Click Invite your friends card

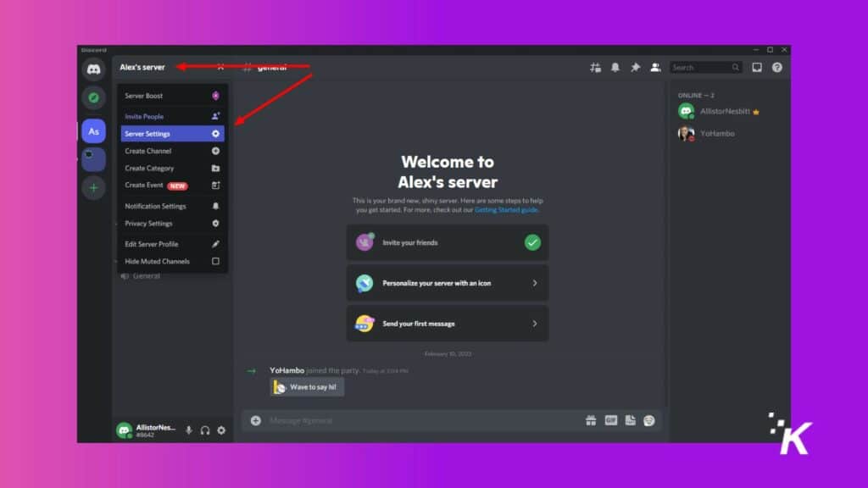448,242
